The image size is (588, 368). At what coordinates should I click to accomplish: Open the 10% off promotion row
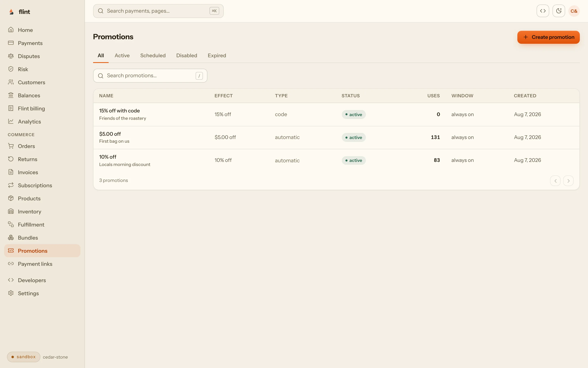[336, 160]
